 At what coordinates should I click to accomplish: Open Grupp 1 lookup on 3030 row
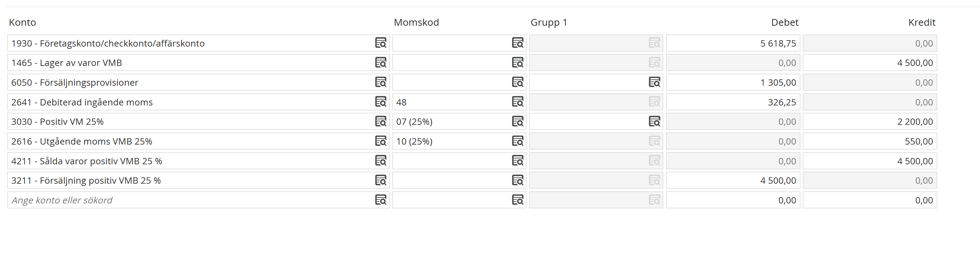pyautogui.click(x=654, y=121)
